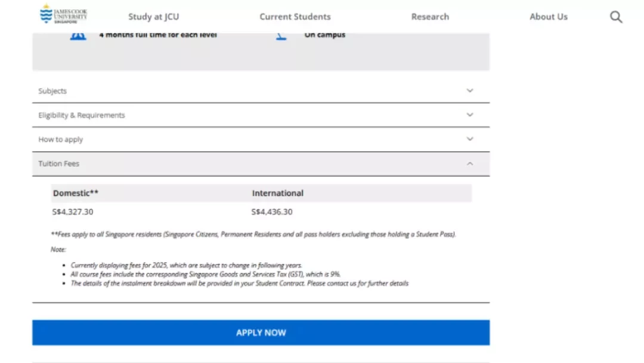This screenshot has width=644, height=363.
Task: Expand the How to apply chevron
Action: point(470,139)
